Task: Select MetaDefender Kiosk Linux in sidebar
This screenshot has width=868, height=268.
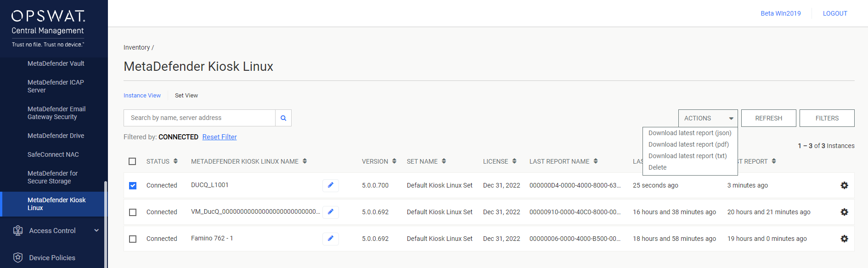Action: [x=54, y=204]
